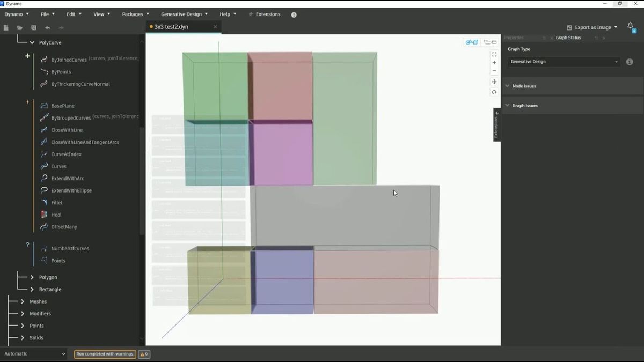Open the Graph Type dropdown
This screenshot has width=644, height=362.
[563, 62]
